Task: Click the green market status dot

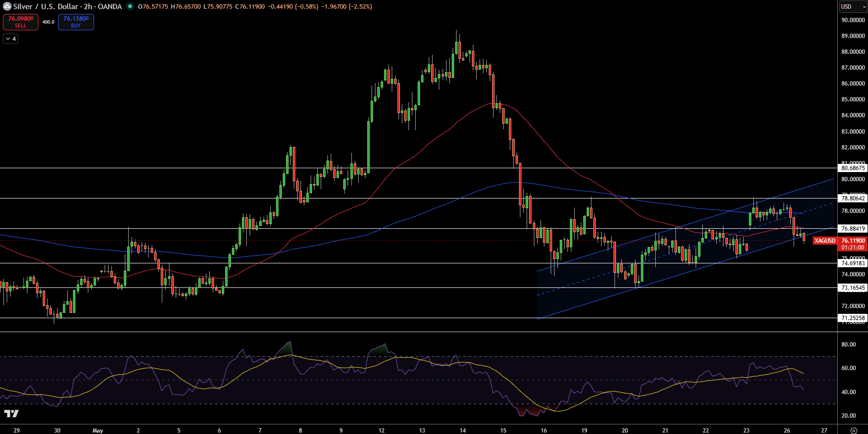Action: [130, 7]
